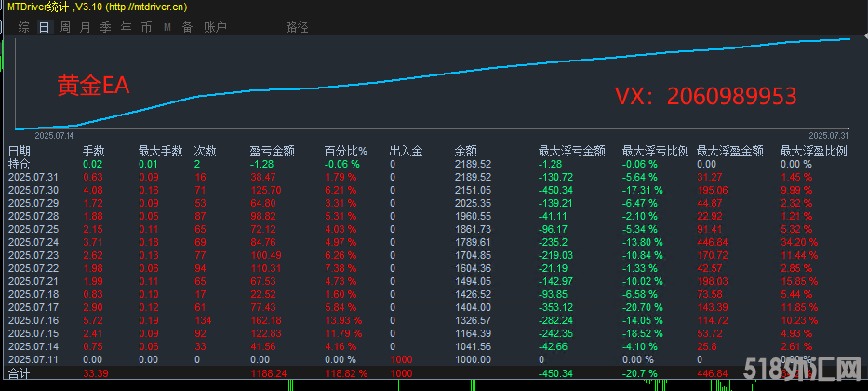
Task: Click the 盈亏金额 column header
Action: (x=273, y=151)
